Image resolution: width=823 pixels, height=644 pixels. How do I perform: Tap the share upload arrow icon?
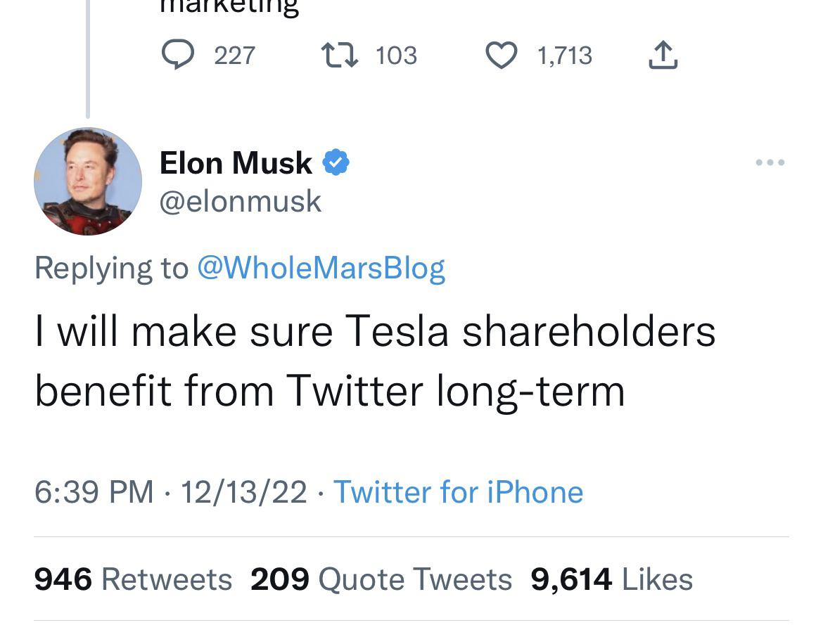pyautogui.click(x=662, y=55)
